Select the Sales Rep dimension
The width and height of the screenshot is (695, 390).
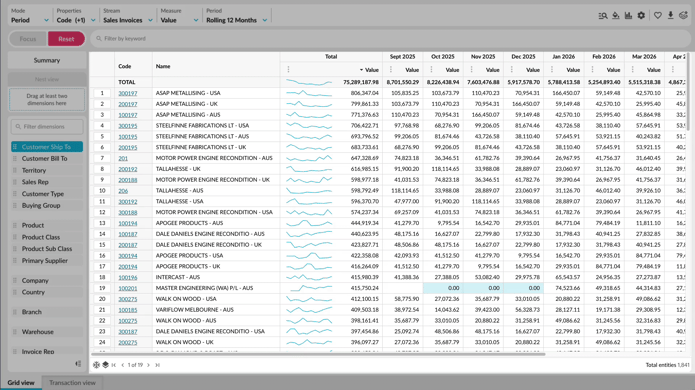coord(47,182)
